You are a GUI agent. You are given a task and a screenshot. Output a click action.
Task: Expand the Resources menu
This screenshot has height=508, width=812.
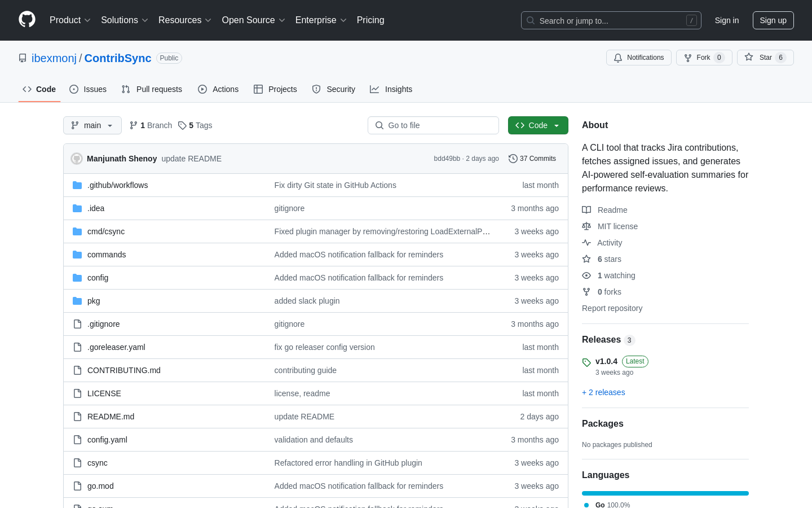tap(185, 20)
